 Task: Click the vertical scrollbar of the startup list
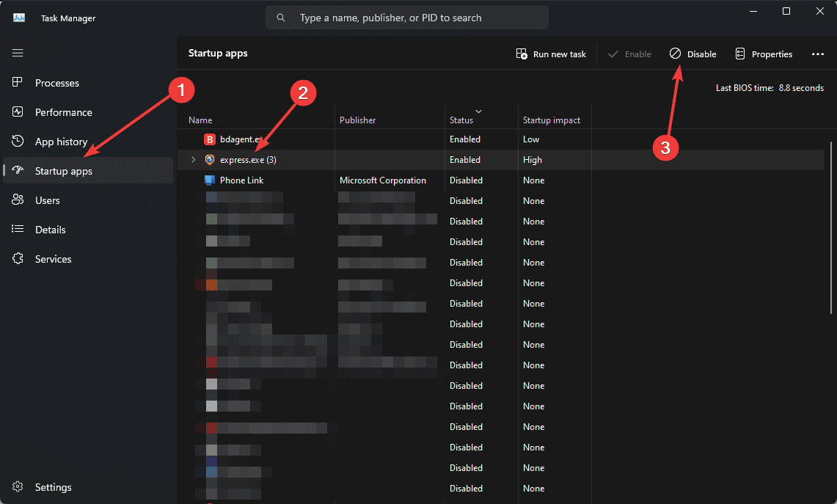tap(831, 227)
